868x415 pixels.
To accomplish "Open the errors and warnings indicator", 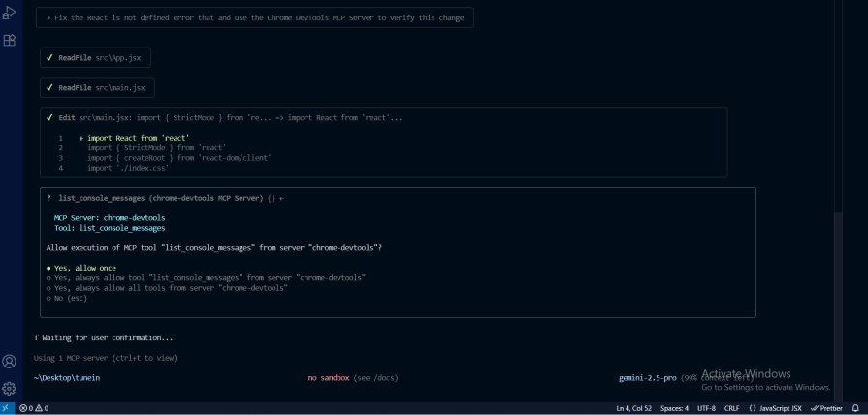I will coord(34,408).
